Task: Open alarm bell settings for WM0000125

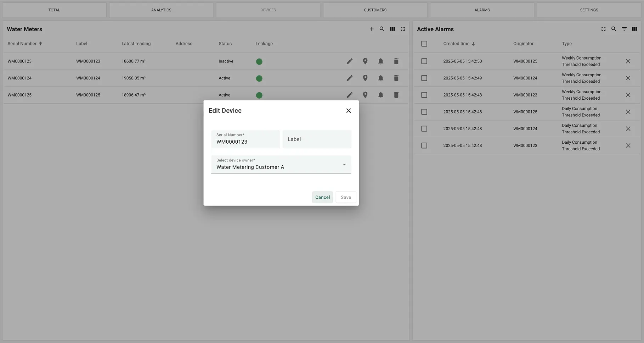Action: click(x=380, y=95)
